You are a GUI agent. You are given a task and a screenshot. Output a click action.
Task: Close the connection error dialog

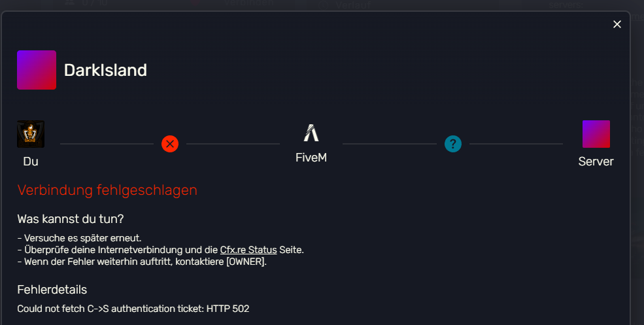(617, 24)
